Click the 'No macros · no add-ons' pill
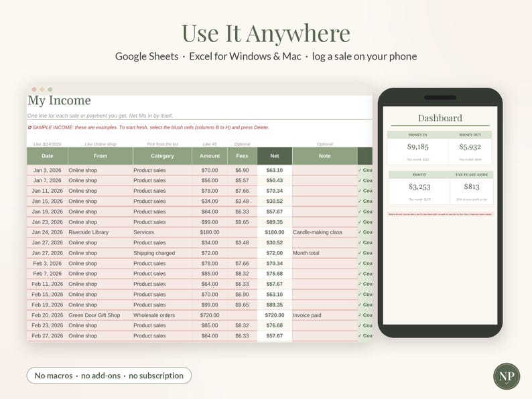Image resolution: width=532 pixels, height=399 pixels. point(109,376)
